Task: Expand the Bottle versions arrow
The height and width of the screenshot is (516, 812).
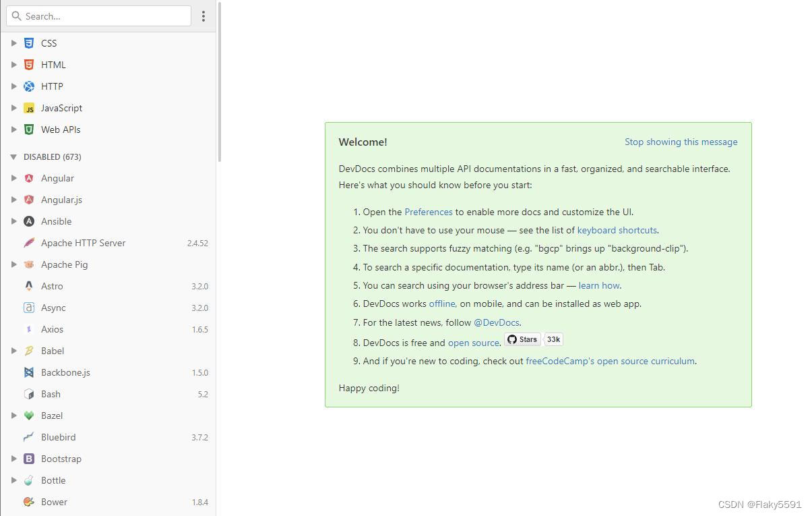Action: (x=13, y=480)
